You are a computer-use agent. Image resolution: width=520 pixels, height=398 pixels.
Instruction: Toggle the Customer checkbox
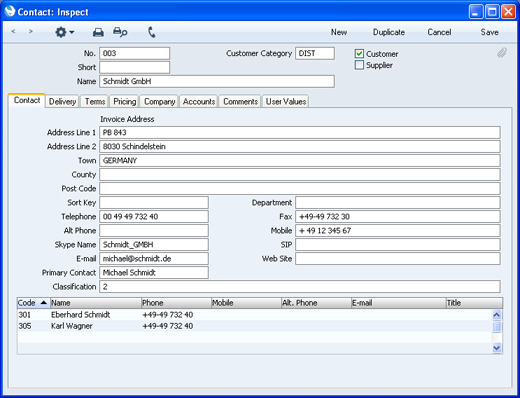pos(359,54)
